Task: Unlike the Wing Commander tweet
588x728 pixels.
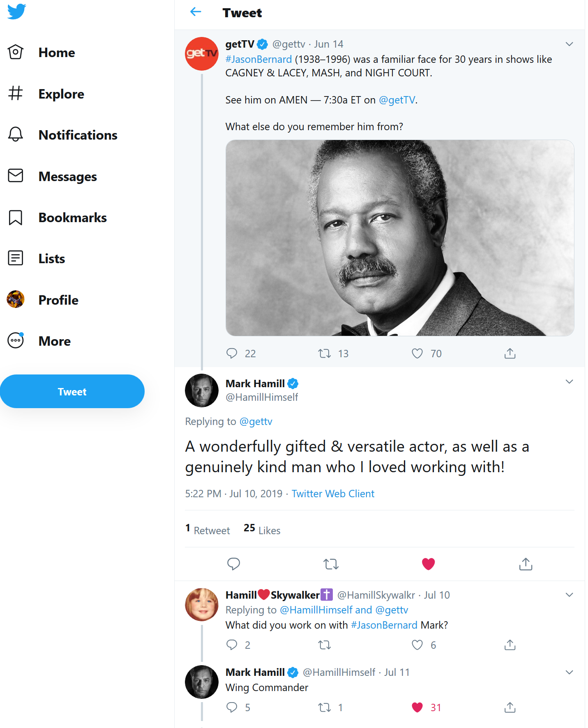Action: (x=417, y=707)
